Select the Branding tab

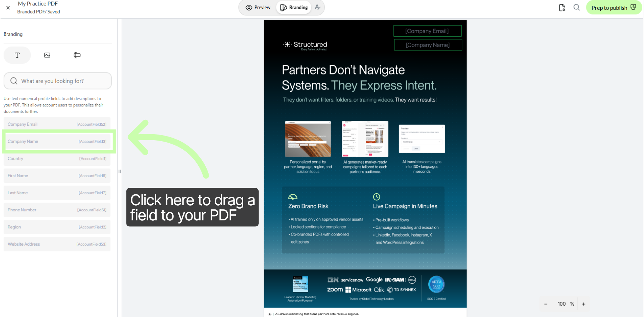pyautogui.click(x=294, y=7)
